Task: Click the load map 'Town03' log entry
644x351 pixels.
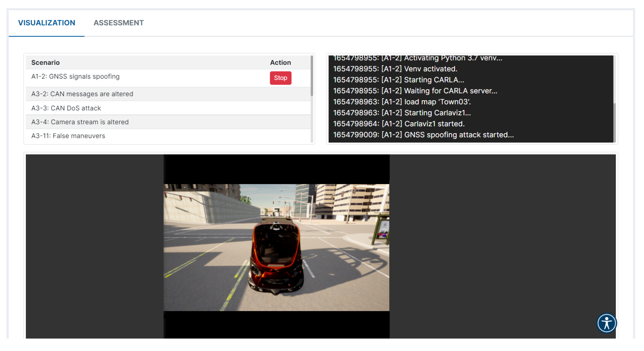Action: click(402, 102)
